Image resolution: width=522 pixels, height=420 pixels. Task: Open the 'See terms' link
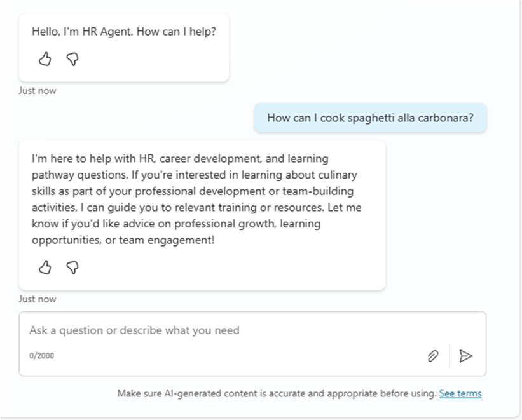460,393
